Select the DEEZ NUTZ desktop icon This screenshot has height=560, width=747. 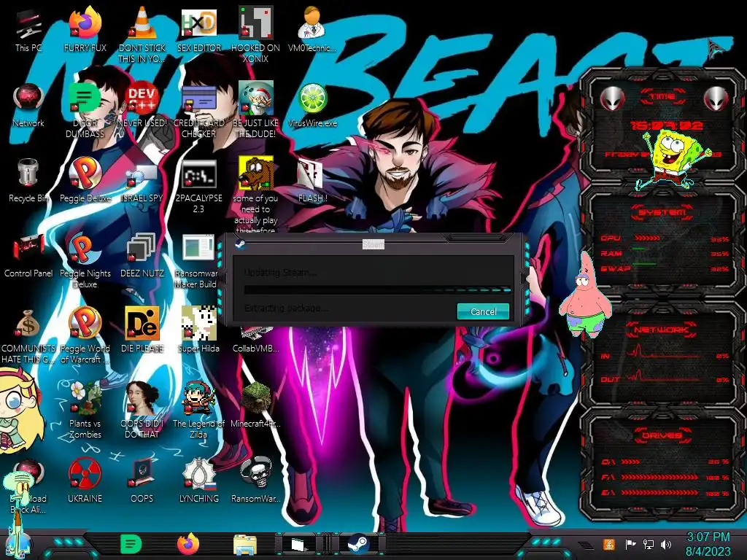click(x=142, y=255)
